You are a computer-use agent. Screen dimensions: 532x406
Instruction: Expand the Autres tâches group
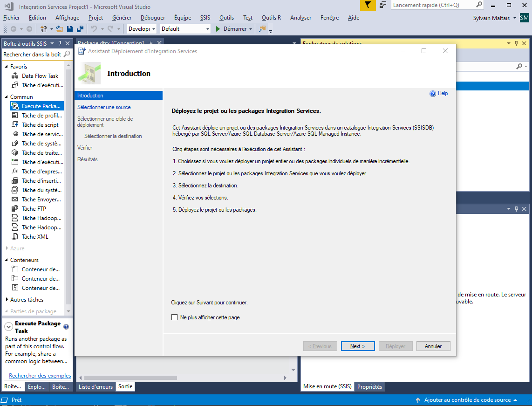click(7, 299)
